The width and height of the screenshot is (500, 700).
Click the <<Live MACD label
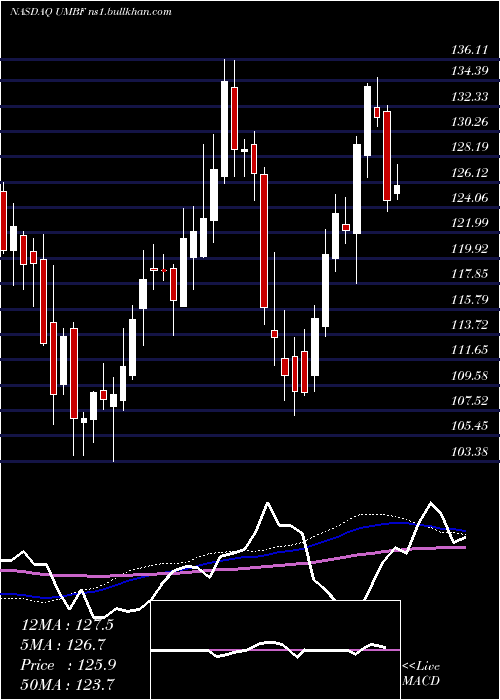[421, 673]
